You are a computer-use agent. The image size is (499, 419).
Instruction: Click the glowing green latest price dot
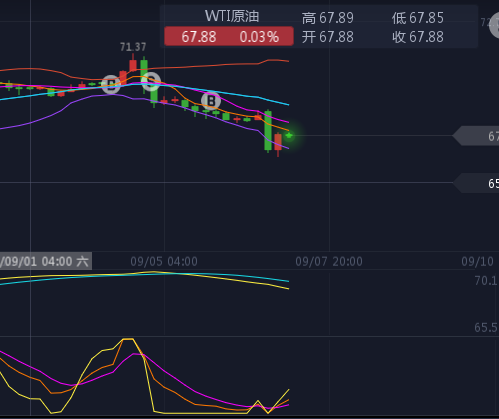(x=289, y=135)
